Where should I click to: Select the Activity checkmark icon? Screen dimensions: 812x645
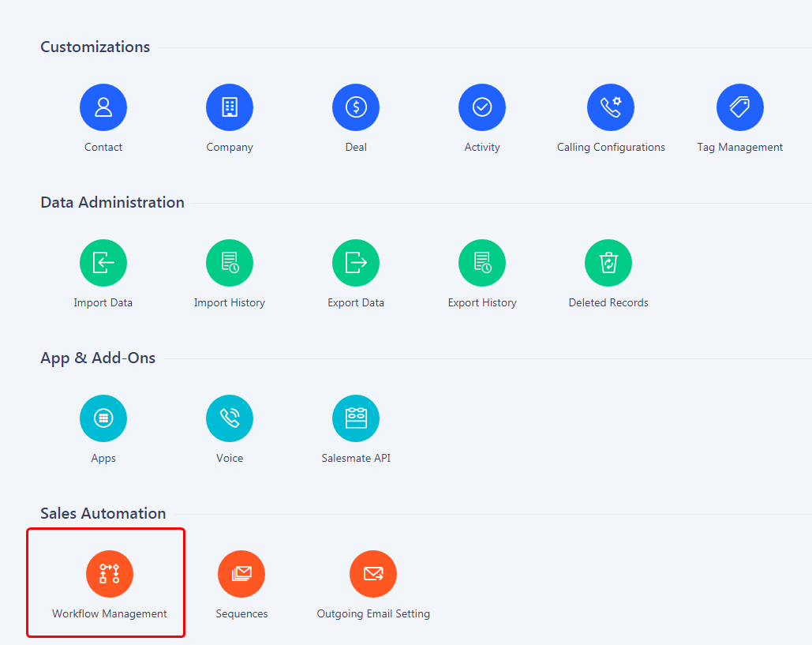coord(482,107)
